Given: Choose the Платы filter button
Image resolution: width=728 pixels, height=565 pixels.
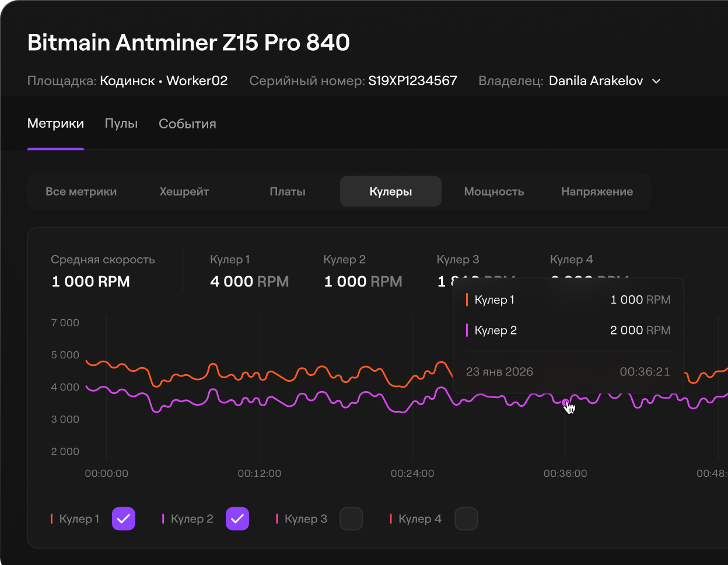Looking at the screenshot, I should point(288,191).
